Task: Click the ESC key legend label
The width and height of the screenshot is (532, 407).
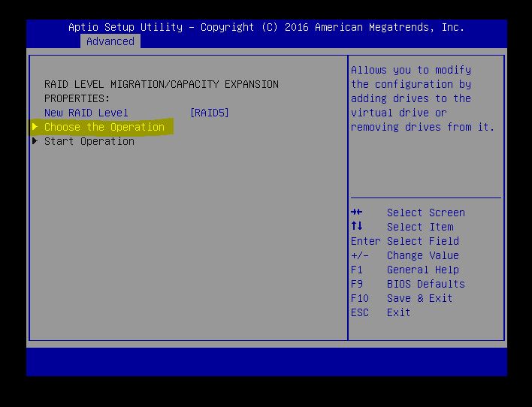Action: pyautogui.click(x=359, y=312)
